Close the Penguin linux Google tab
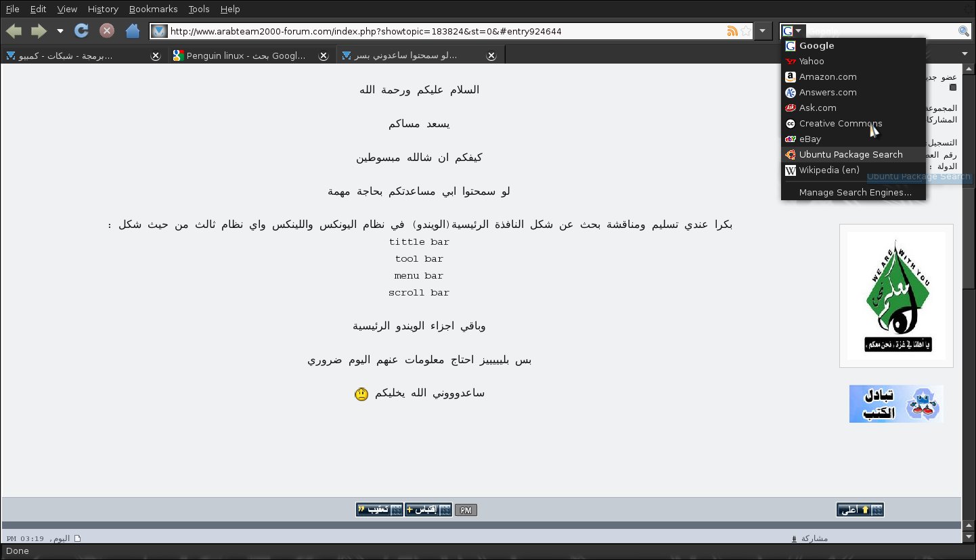The height and width of the screenshot is (560, 976). coord(324,56)
